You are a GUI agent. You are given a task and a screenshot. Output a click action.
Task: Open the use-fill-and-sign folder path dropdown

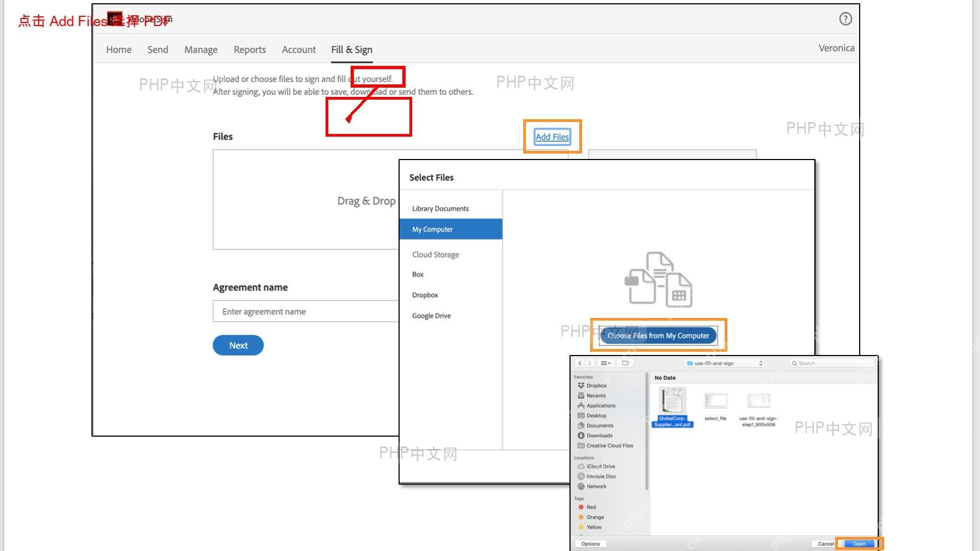point(725,363)
